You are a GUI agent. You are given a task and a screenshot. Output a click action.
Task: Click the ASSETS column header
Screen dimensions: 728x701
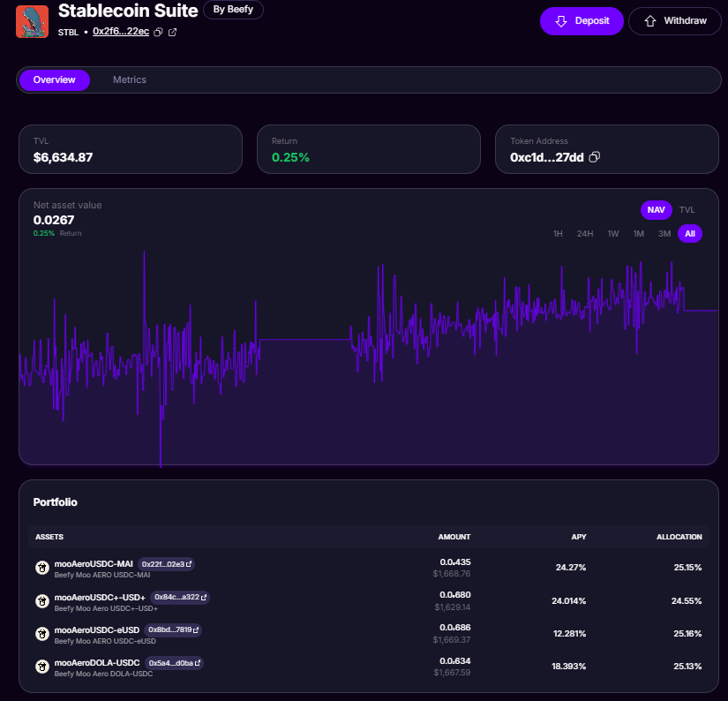pos(49,537)
